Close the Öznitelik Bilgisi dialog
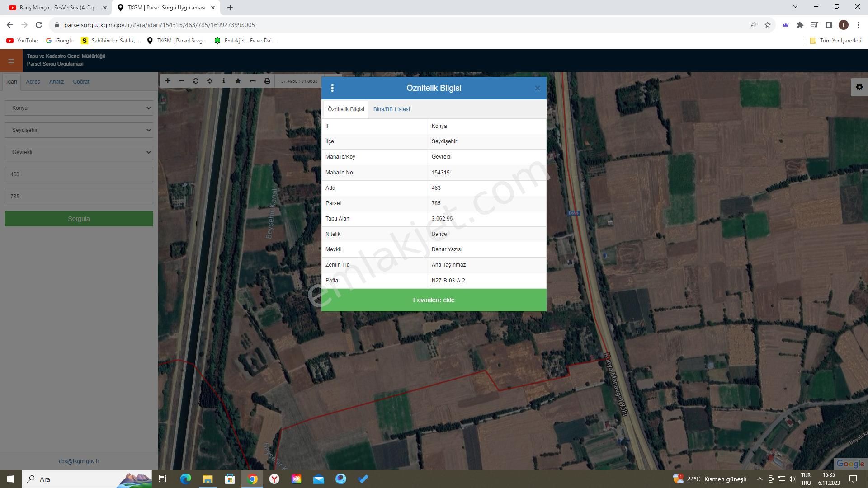 (538, 89)
